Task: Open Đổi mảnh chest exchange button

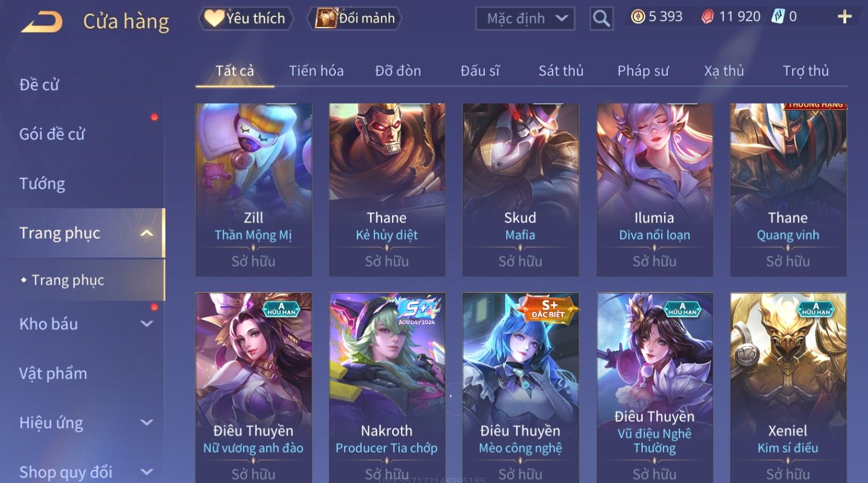Action: 356,18
